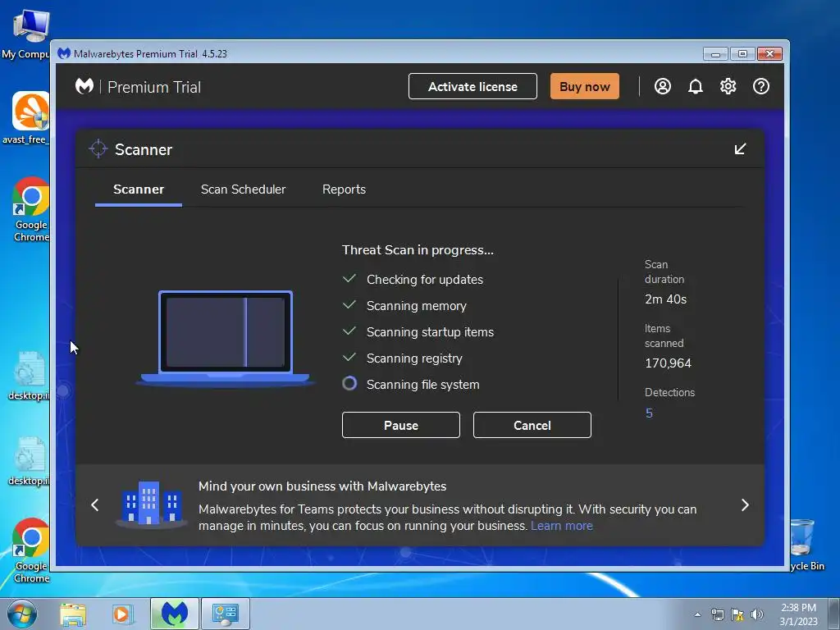Open Malwarebytes settings gear

(728, 86)
